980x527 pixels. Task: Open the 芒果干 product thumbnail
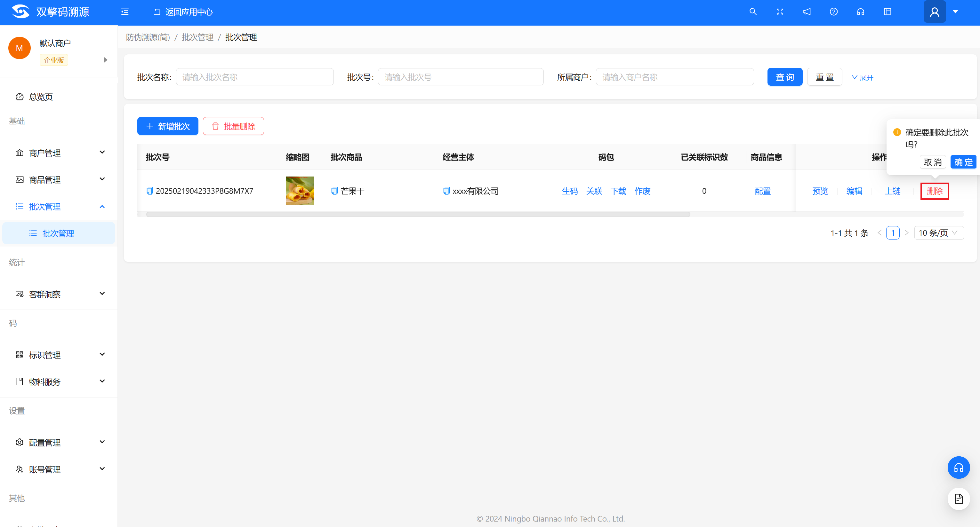tap(299, 191)
